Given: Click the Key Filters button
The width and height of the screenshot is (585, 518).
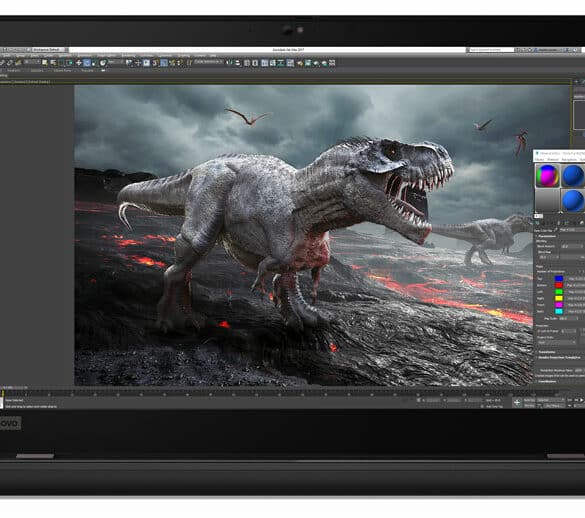Looking at the screenshot, I should [554, 406].
